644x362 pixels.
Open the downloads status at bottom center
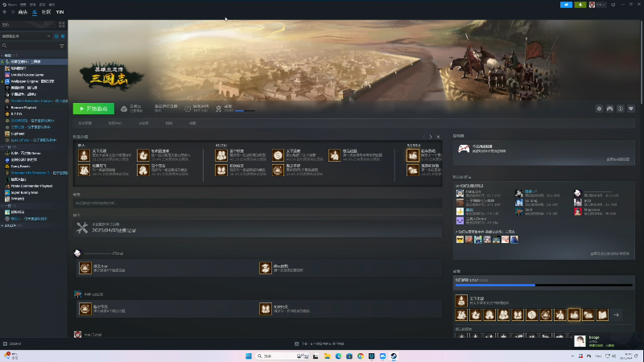pyautogui.click(x=320, y=344)
